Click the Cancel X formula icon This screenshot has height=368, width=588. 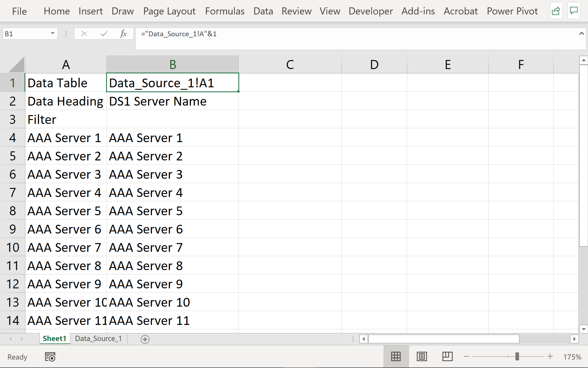[x=84, y=34]
